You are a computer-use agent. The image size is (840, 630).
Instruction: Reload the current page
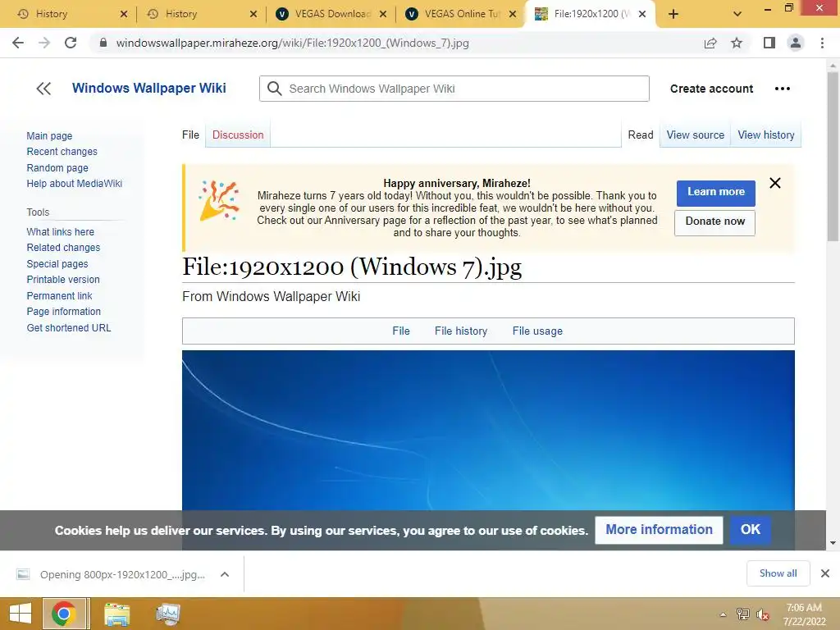71,43
